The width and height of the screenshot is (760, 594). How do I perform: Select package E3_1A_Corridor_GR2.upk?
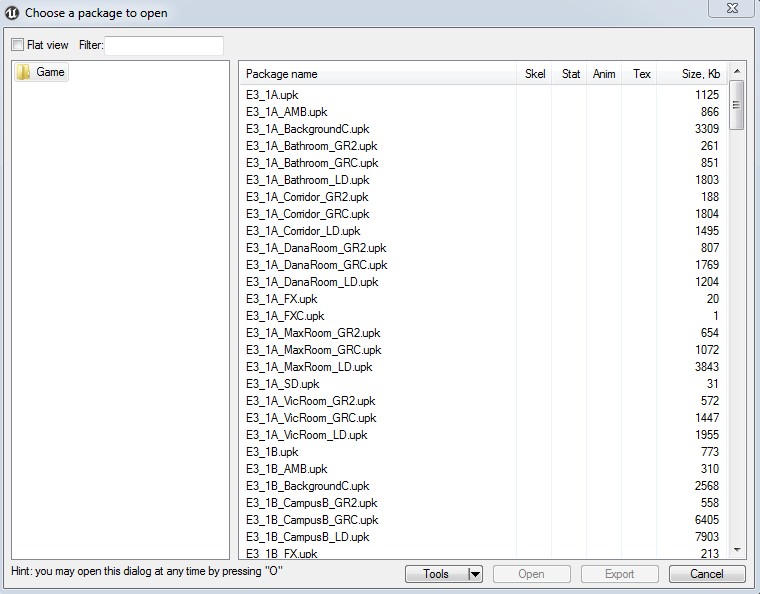(483, 197)
